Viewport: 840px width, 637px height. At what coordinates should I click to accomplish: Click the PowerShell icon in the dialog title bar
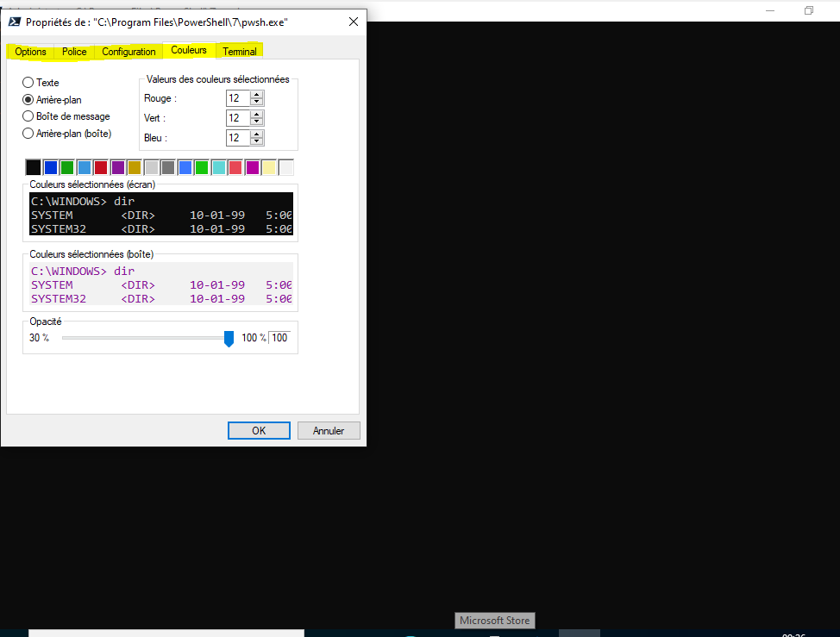[14, 22]
